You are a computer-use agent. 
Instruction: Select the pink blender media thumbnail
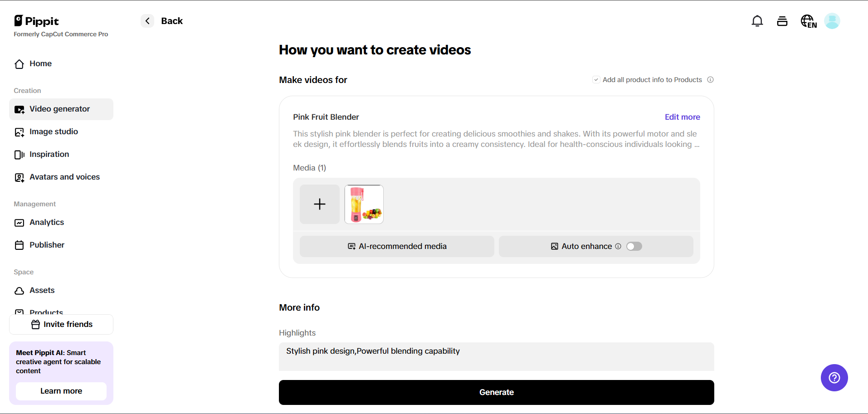[x=364, y=204]
